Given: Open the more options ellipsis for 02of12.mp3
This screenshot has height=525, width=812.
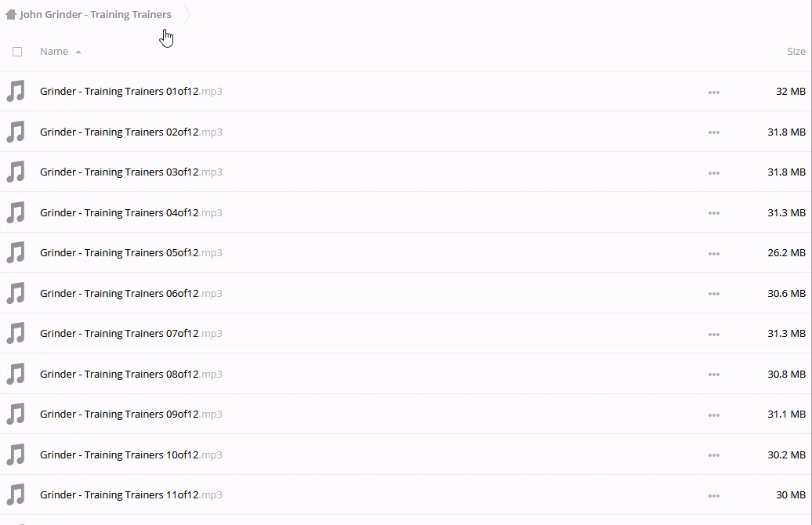Looking at the screenshot, I should coord(713,132).
